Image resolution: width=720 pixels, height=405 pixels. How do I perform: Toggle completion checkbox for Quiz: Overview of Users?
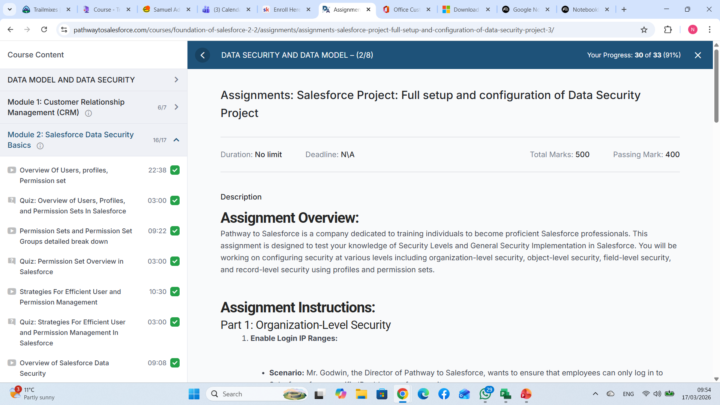(x=175, y=200)
